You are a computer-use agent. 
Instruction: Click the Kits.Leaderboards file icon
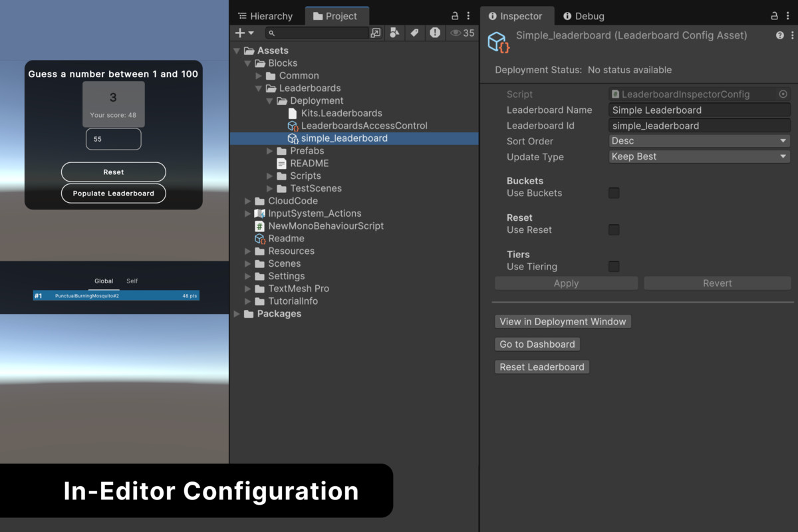pos(293,113)
